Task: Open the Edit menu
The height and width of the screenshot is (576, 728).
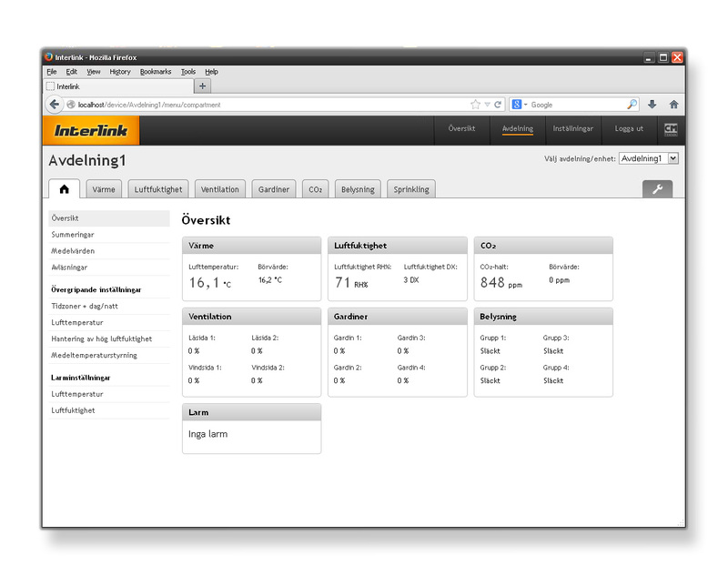Action: 72,72
